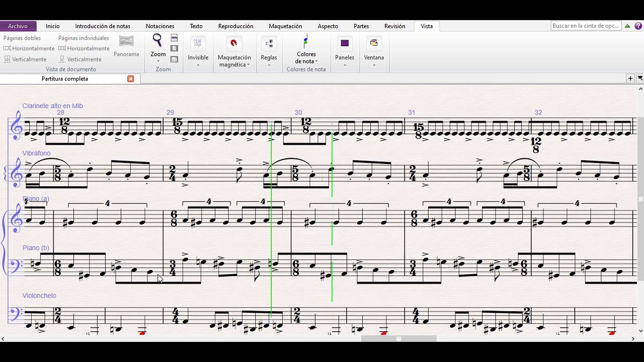Open the Notaciones ribbon tab

(x=160, y=26)
